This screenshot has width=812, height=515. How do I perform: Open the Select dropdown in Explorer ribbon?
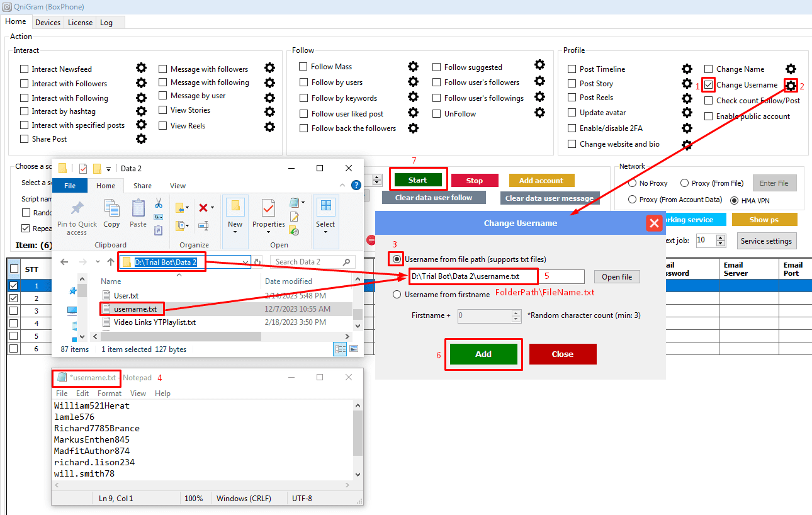click(325, 231)
